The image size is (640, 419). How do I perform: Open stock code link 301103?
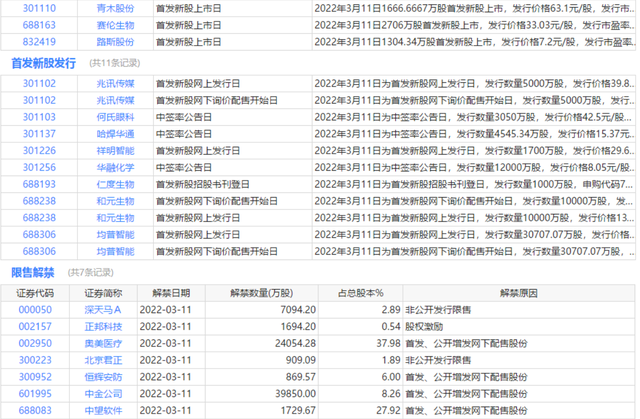pyautogui.click(x=39, y=117)
